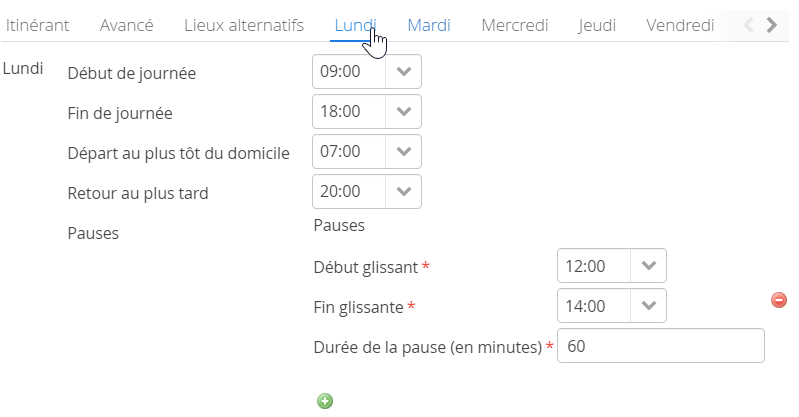Expand the Fin de journée time dropdown
The width and height of the screenshot is (799, 417).
point(404,111)
